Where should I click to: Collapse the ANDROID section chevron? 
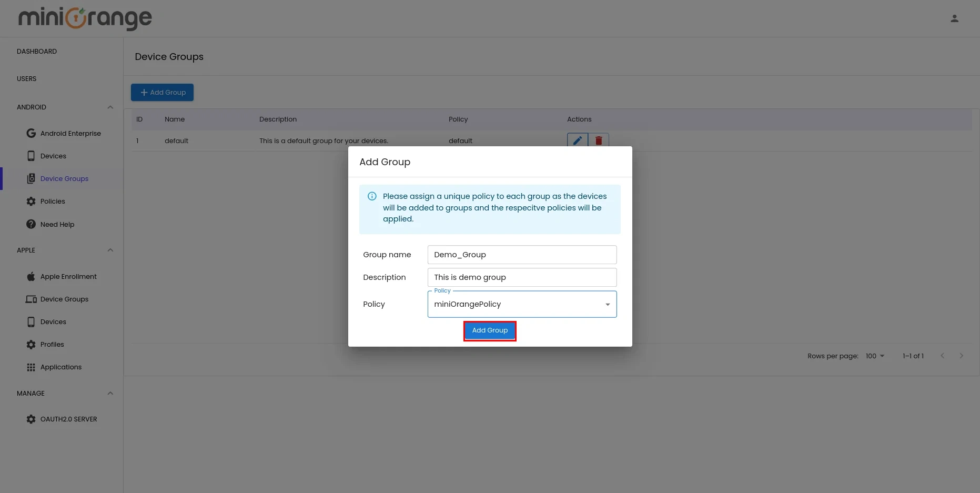(110, 107)
